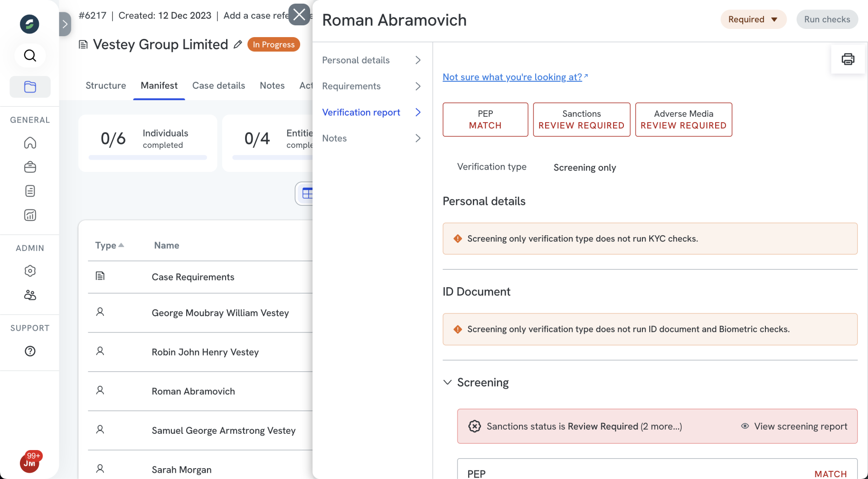The height and width of the screenshot is (479, 868).
Task: Select Personal details in the panel menu
Action: click(x=373, y=60)
